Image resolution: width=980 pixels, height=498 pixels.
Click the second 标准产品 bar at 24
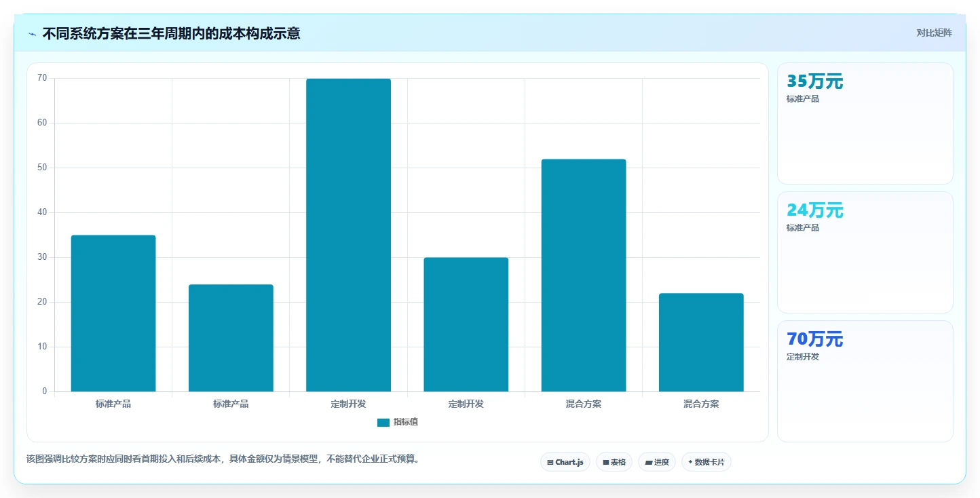point(231,338)
